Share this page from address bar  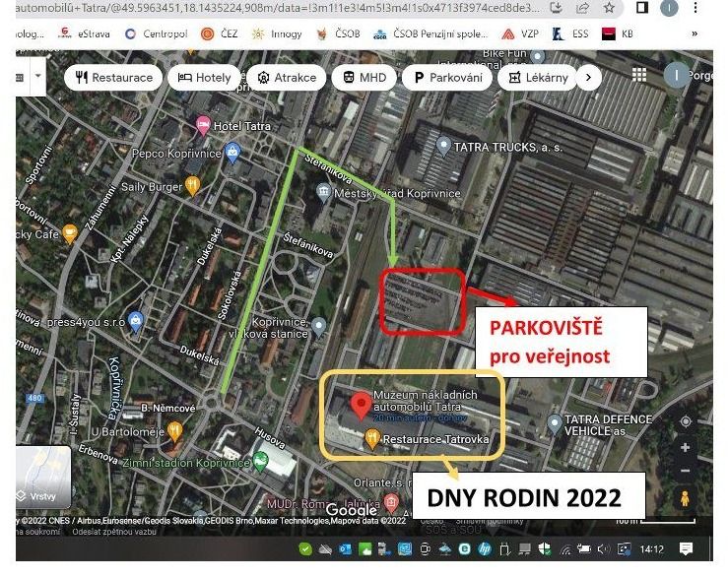tap(582, 8)
